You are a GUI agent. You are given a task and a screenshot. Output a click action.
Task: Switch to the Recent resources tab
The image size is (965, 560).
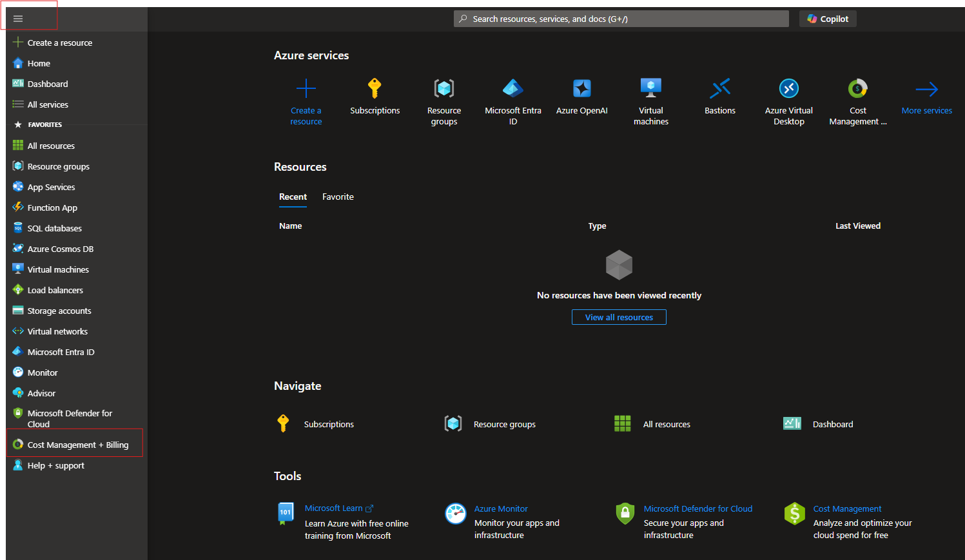pyautogui.click(x=293, y=197)
